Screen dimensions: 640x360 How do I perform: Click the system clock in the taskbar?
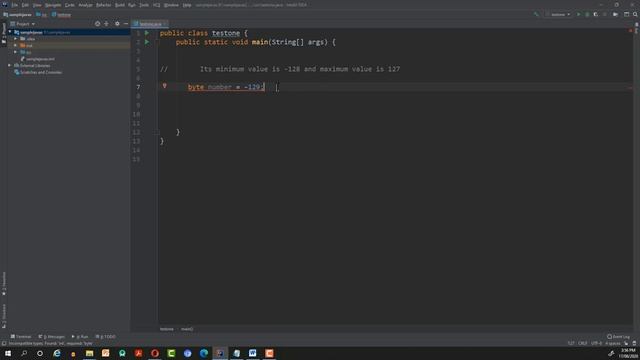[628, 353]
